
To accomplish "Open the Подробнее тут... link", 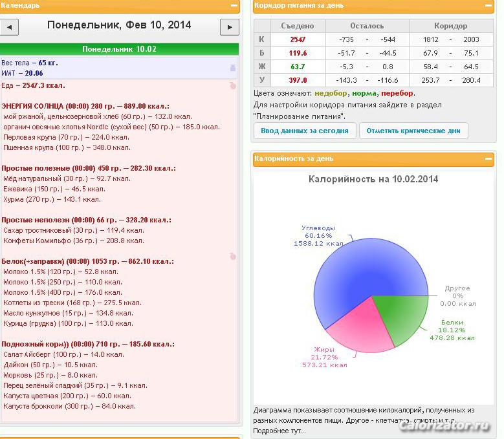I will click(279, 431).
